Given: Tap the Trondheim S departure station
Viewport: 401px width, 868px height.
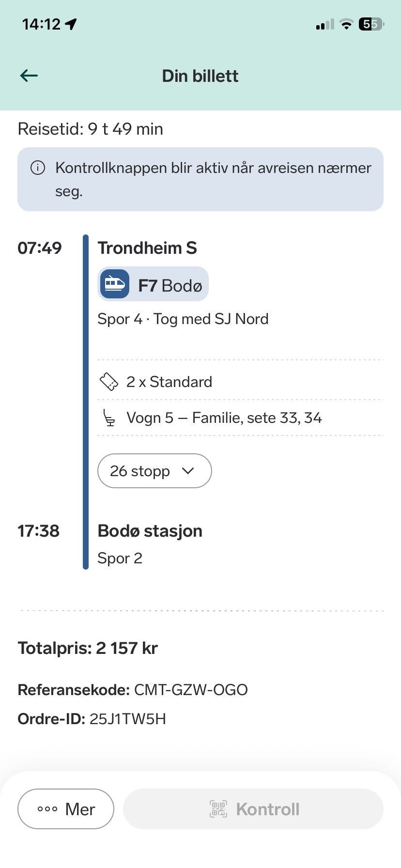Looking at the screenshot, I should click(147, 248).
